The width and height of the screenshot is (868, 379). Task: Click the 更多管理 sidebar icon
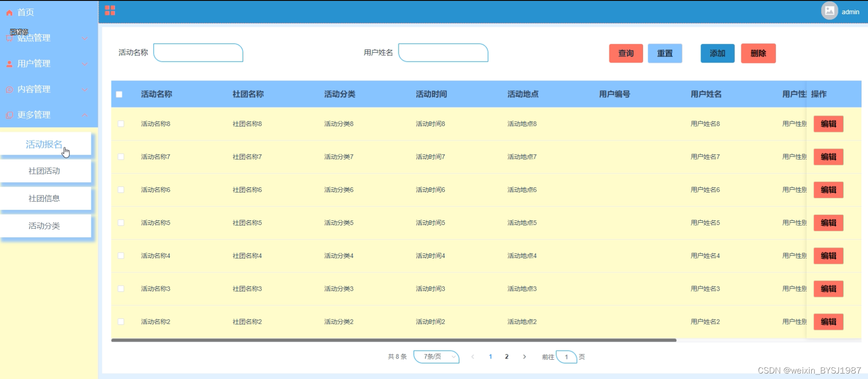tap(9, 115)
